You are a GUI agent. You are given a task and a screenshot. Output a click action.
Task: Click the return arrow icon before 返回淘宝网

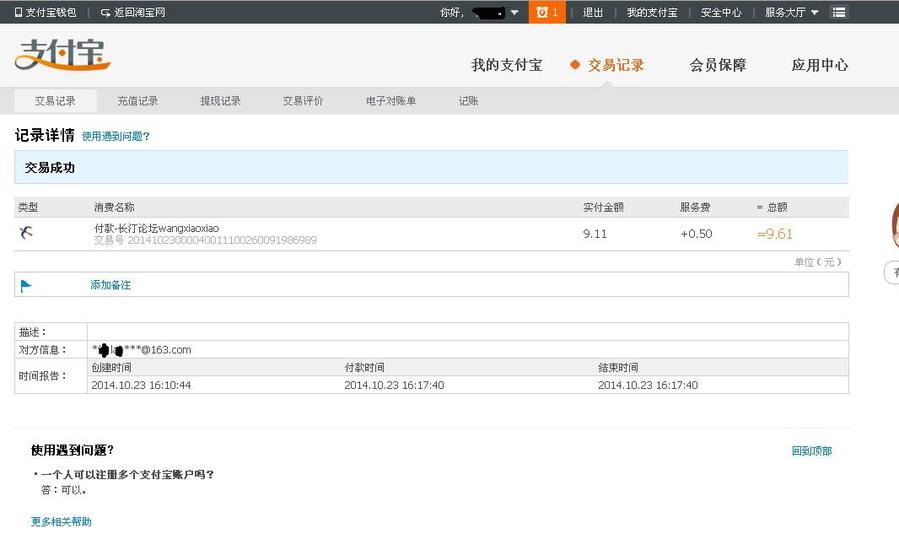(x=105, y=13)
